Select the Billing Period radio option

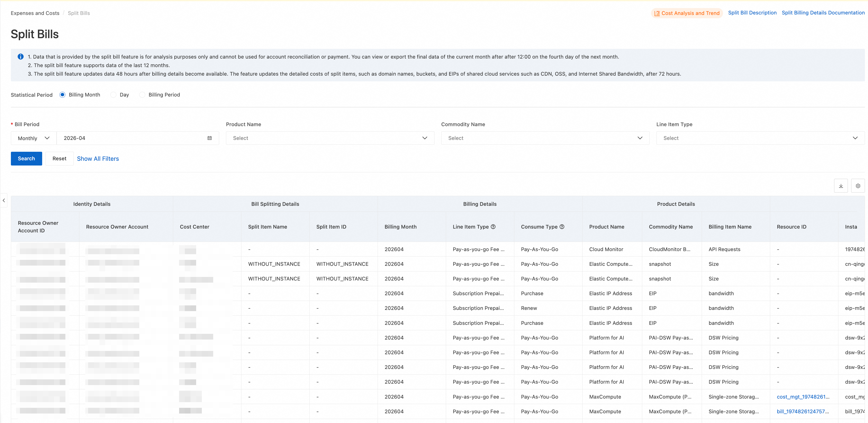click(x=142, y=95)
